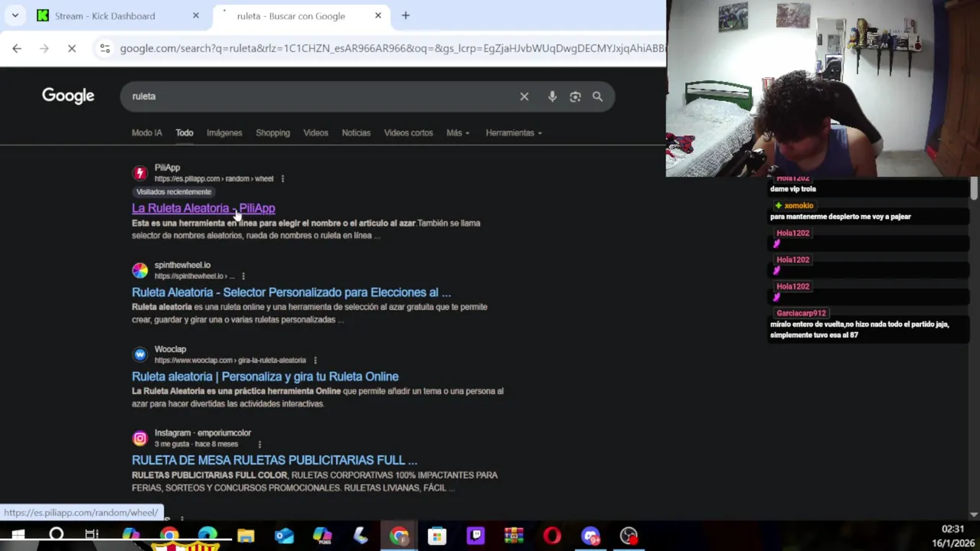Viewport: 980px width, 551px height.
Task: Open a new browser tab
Action: (406, 15)
